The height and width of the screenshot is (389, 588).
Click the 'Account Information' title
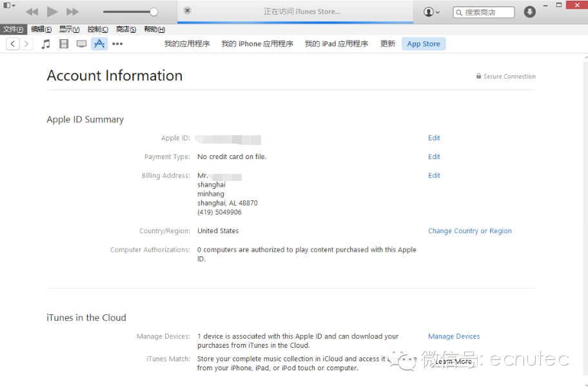coord(115,76)
